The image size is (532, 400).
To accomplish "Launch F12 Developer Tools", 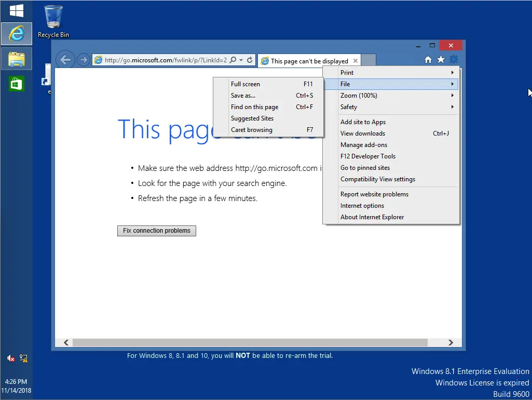I will (x=391, y=156).
